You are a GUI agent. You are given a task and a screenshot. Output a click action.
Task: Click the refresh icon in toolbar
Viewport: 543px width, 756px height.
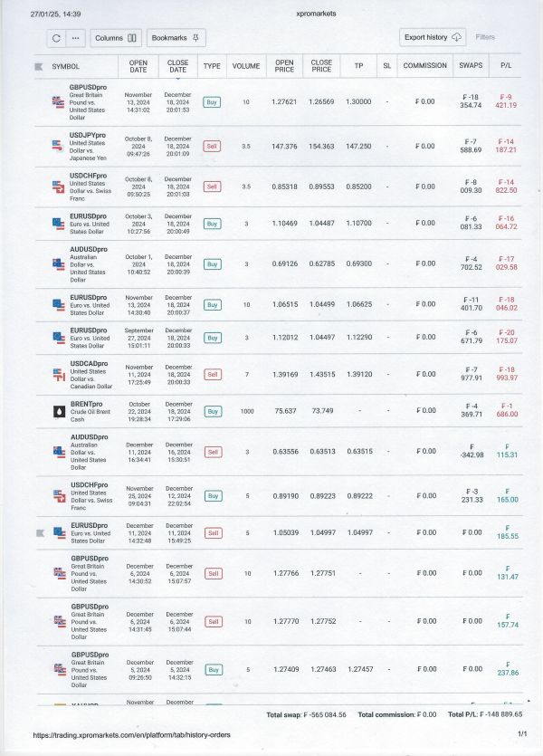56,38
